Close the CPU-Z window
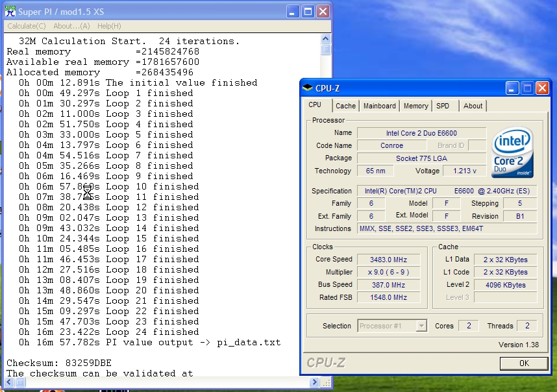Image resolution: width=557 pixels, height=392 pixels. coord(542,88)
